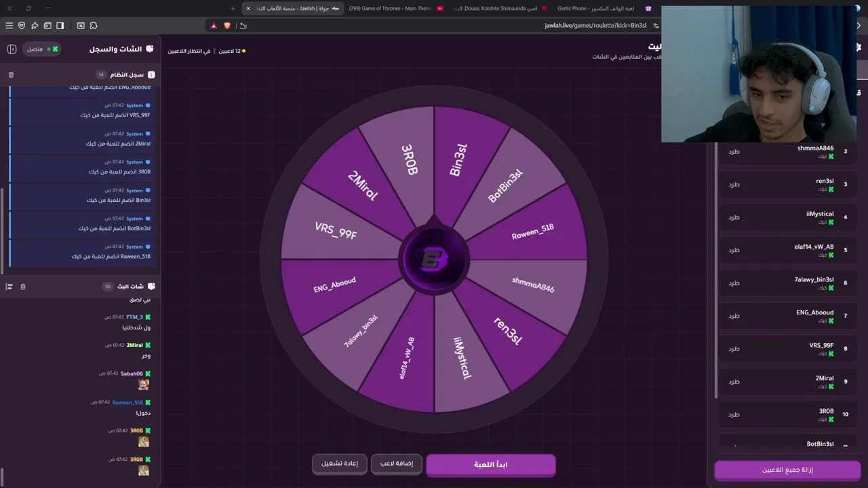Click the elaf14_vW_AB wheel segment
The height and width of the screenshot is (488, 868).
[407, 358]
